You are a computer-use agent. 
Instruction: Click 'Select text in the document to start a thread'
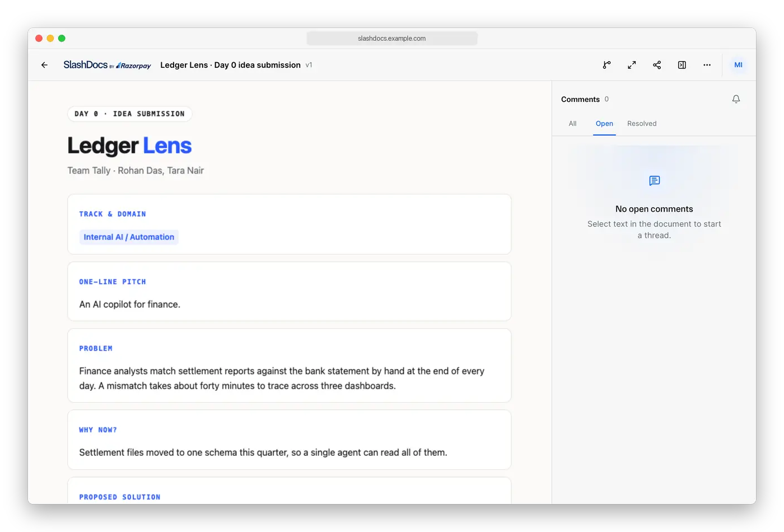pos(654,230)
